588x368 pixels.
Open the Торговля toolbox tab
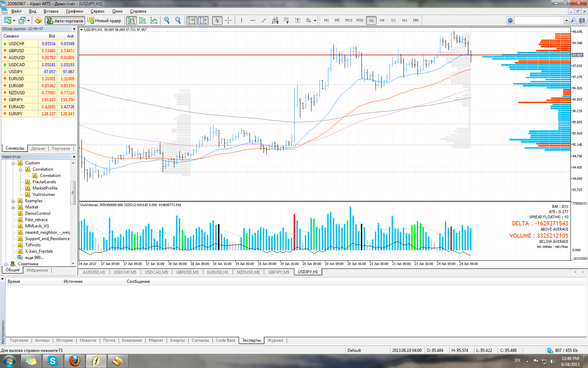(19, 340)
